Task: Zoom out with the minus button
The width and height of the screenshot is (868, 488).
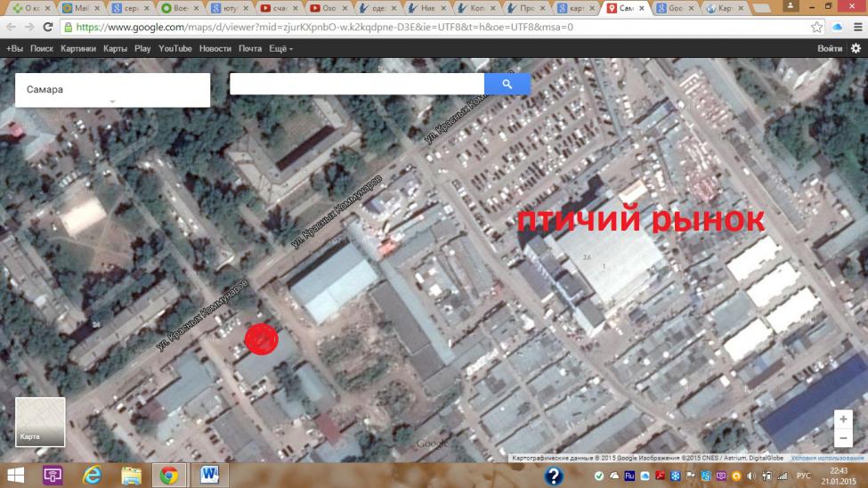Action: coord(842,438)
